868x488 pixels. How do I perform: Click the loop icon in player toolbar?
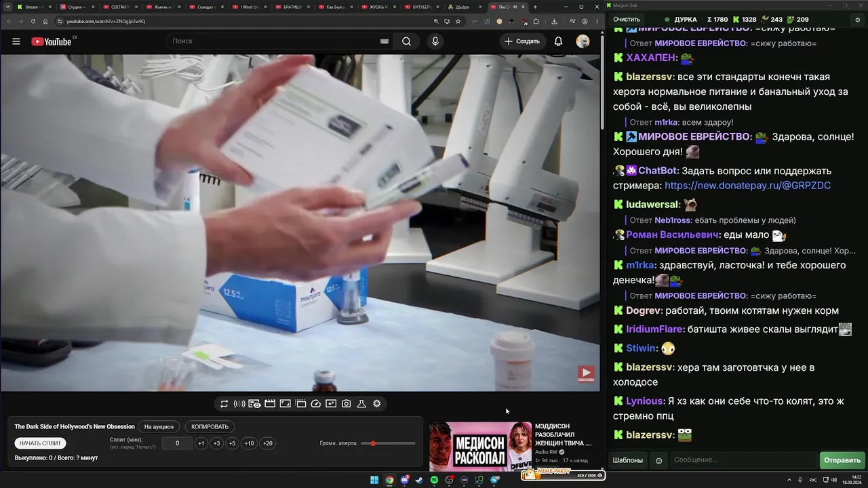point(224,404)
